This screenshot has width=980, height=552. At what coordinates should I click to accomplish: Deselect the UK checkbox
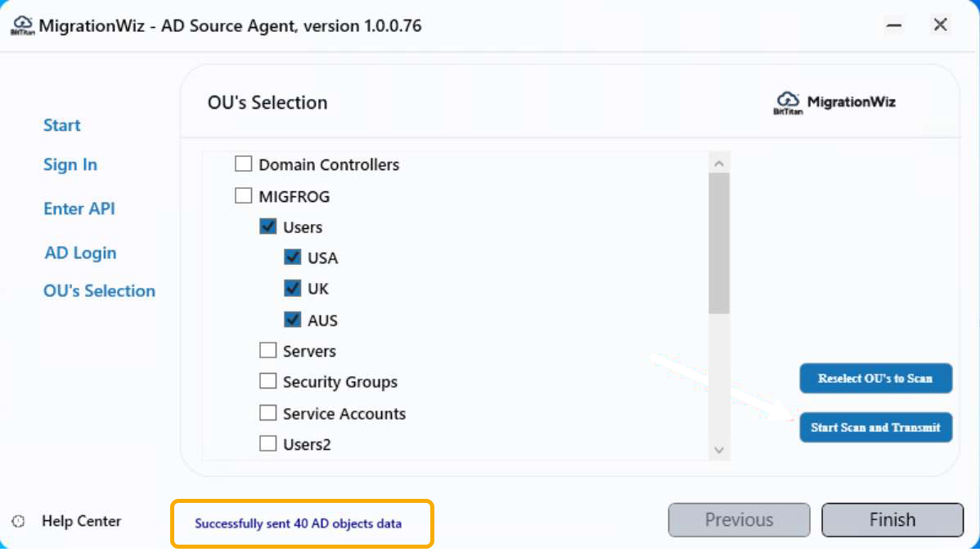click(x=292, y=288)
